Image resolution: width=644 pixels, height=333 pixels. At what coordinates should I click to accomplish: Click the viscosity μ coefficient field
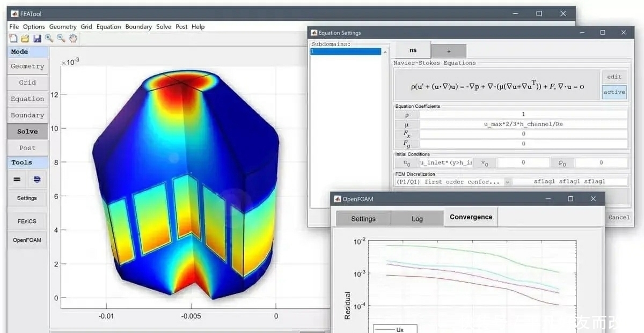pyautogui.click(x=523, y=124)
